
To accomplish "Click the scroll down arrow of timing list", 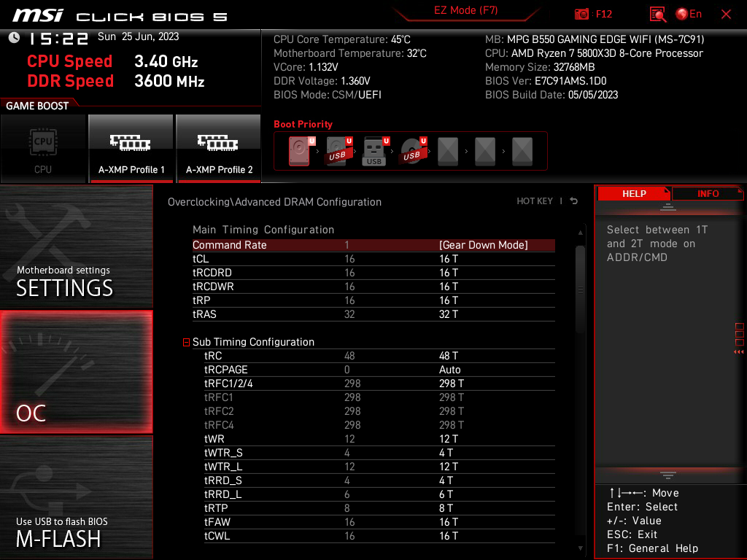I will point(580,548).
